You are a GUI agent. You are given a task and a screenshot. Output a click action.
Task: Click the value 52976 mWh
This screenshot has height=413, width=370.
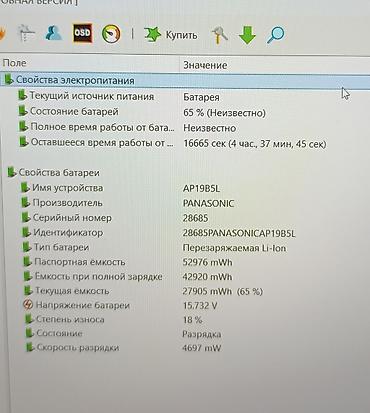click(x=208, y=262)
